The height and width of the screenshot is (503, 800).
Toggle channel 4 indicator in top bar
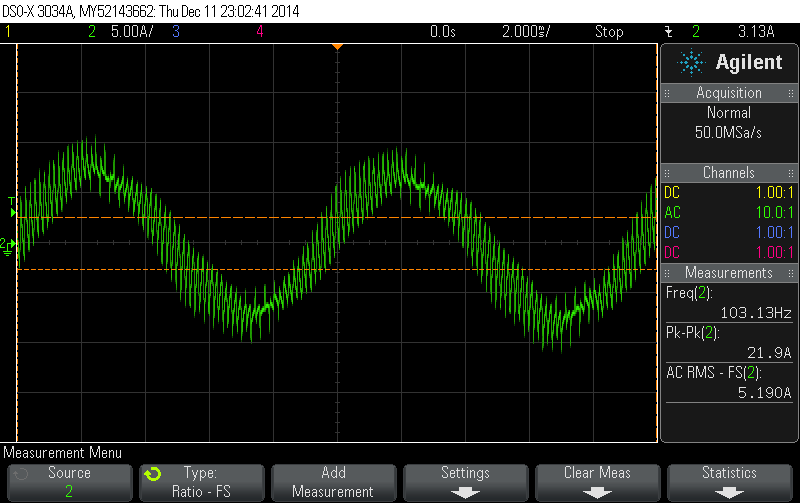[x=259, y=32]
